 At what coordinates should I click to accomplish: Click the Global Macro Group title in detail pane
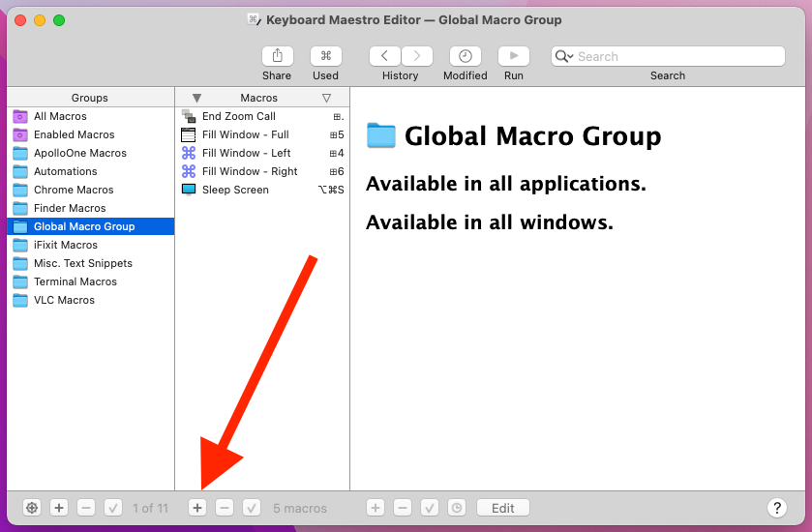coord(533,136)
